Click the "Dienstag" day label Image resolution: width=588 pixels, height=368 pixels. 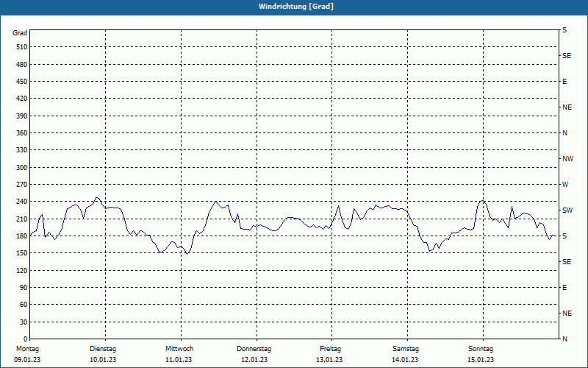tap(103, 349)
